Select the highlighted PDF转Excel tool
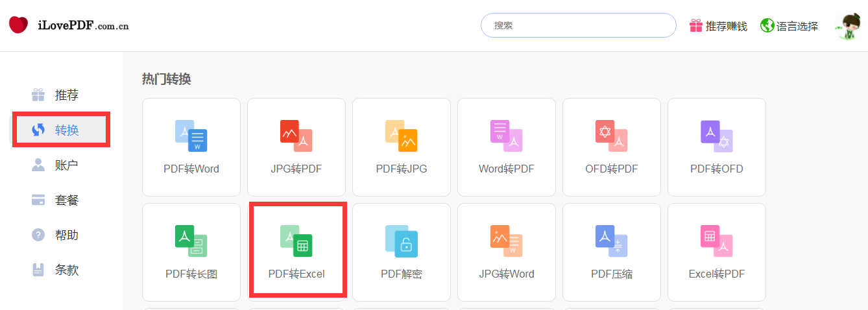The height and width of the screenshot is (310, 868). [296, 252]
